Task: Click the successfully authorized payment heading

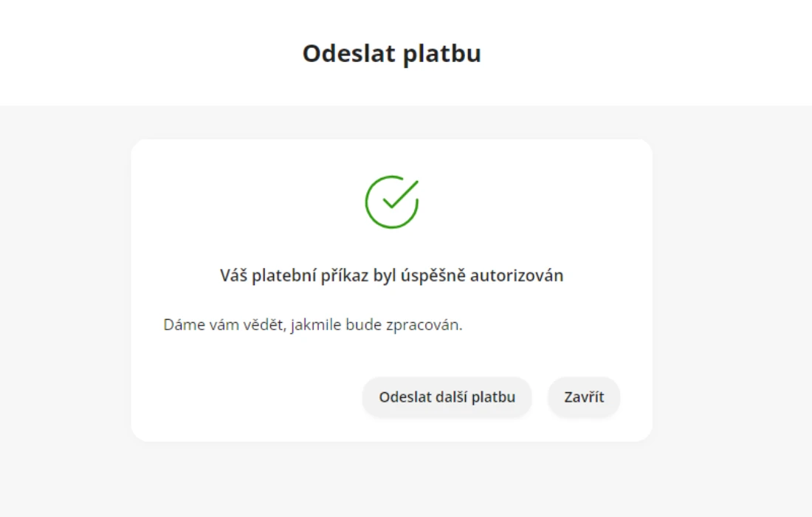Action: (x=391, y=275)
